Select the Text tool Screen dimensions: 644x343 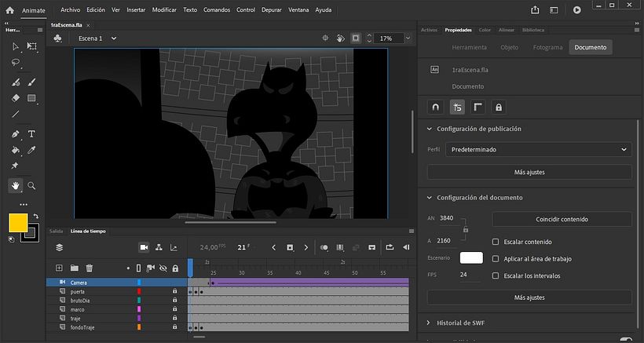31,134
